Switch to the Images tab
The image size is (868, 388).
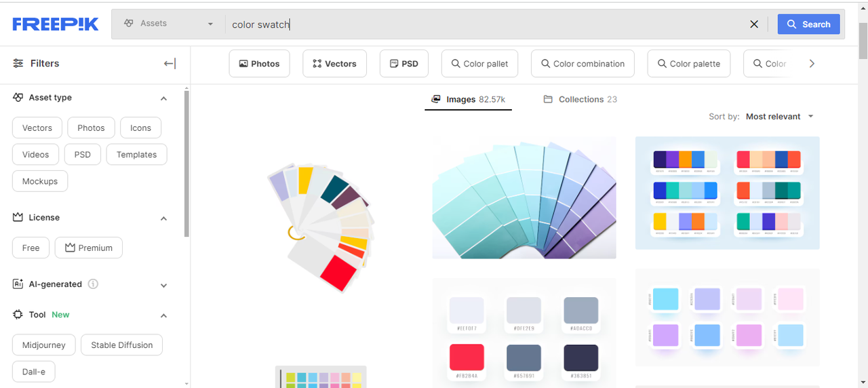pyautogui.click(x=469, y=100)
